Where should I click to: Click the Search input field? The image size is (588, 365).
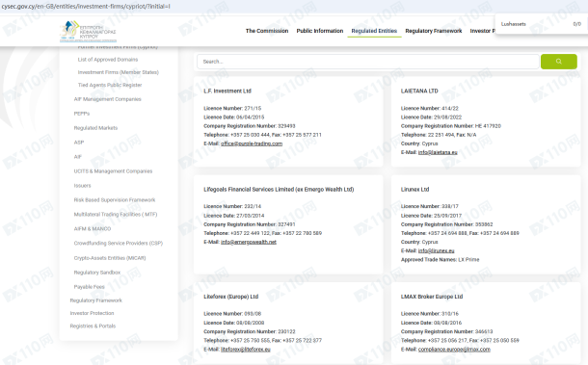pos(368,62)
